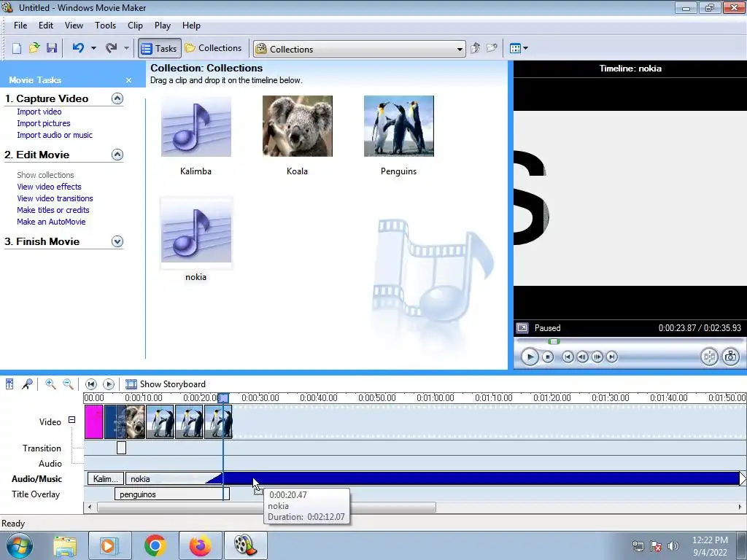Open the Clip menu
The height and width of the screenshot is (560, 747).
[x=135, y=26]
